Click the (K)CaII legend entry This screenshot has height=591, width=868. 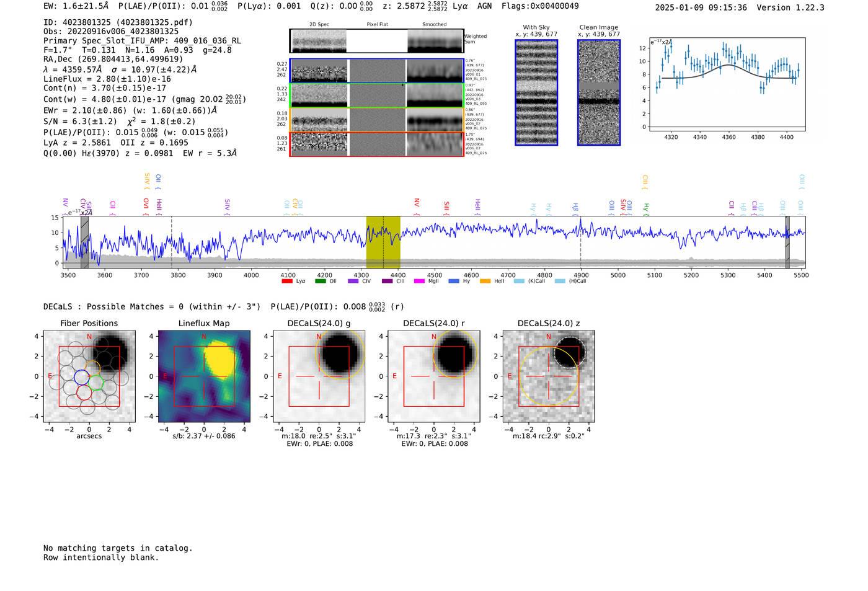click(529, 282)
